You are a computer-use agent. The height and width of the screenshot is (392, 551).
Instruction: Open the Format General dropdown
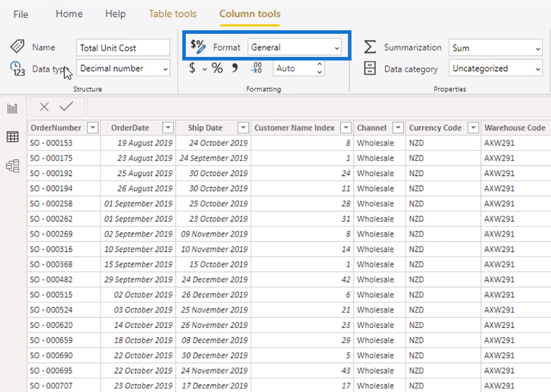coord(294,47)
